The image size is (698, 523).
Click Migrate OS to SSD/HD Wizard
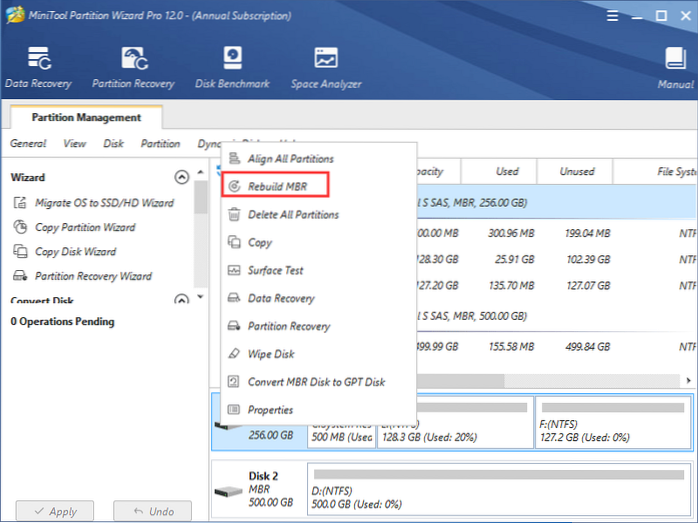pyautogui.click(x=104, y=203)
